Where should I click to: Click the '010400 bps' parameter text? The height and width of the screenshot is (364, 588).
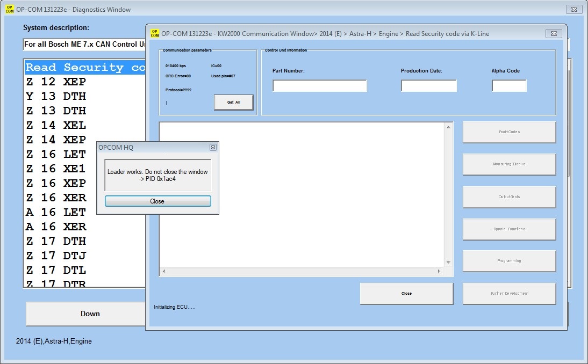176,66
